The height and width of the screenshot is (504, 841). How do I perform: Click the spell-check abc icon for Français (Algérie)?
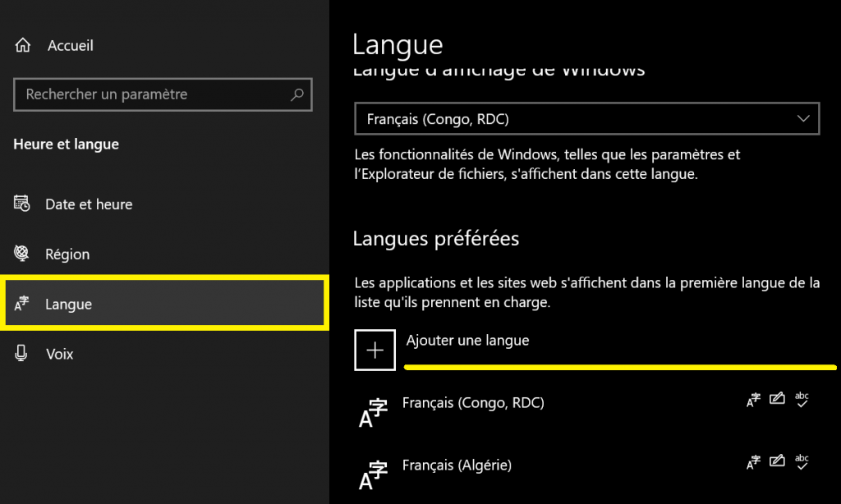(x=802, y=461)
